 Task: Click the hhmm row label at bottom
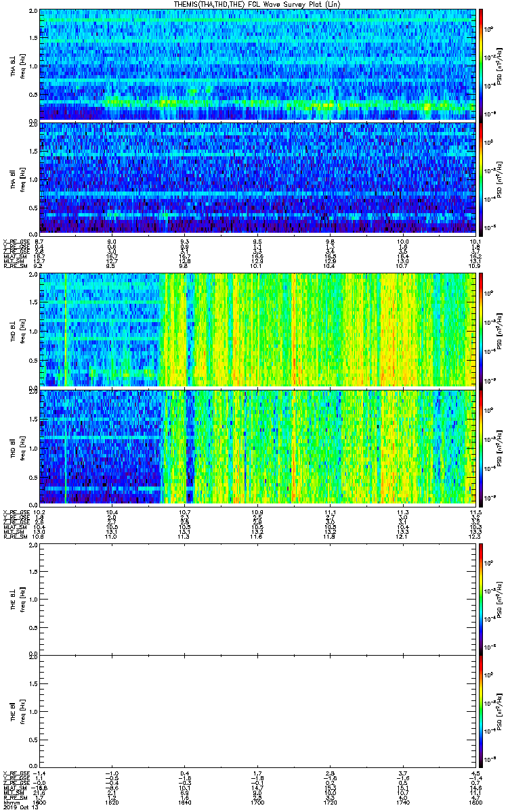coord(11,802)
